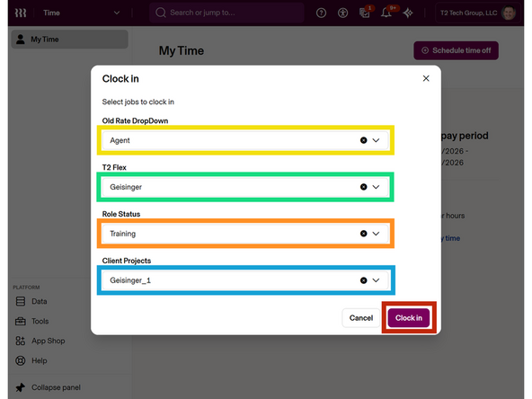This screenshot has width=532, height=399.
Task: Clear the Geisinger_1 selection with x icon
Action: click(363, 280)
